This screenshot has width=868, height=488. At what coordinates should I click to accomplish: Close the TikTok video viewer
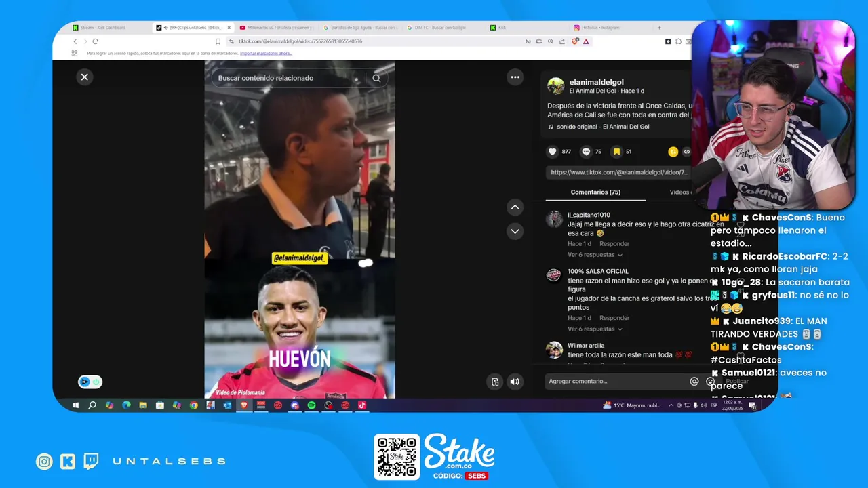tap(85, 77)
